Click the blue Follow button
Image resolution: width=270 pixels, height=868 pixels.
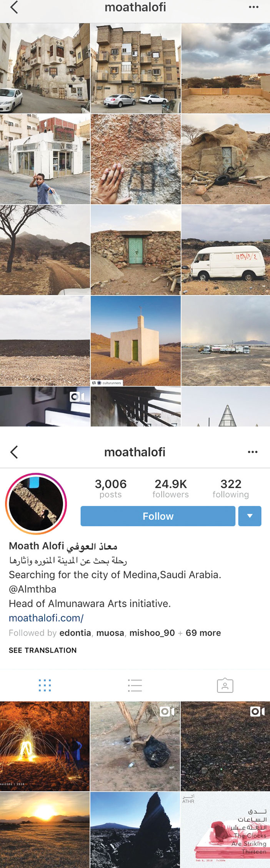coord(158,516)
